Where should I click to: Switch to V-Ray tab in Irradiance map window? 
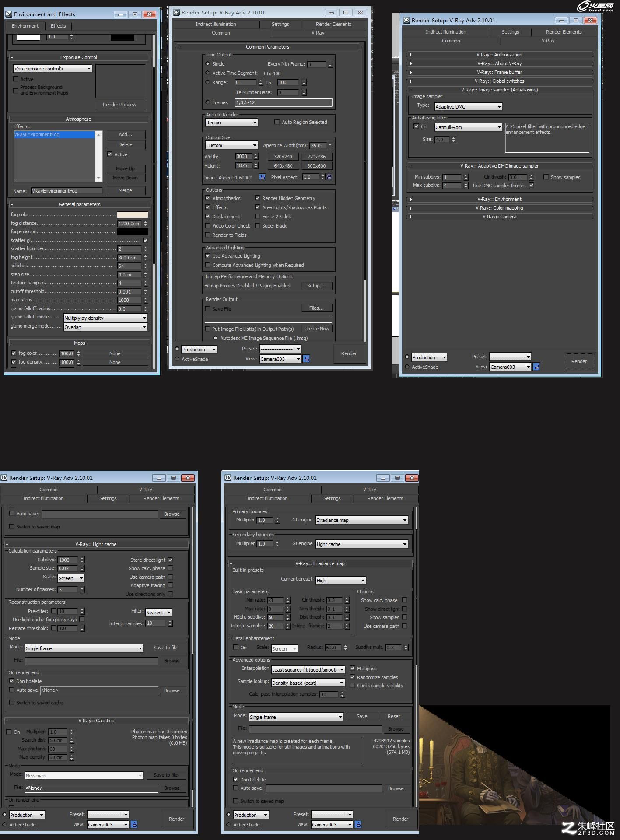[370, 490]
